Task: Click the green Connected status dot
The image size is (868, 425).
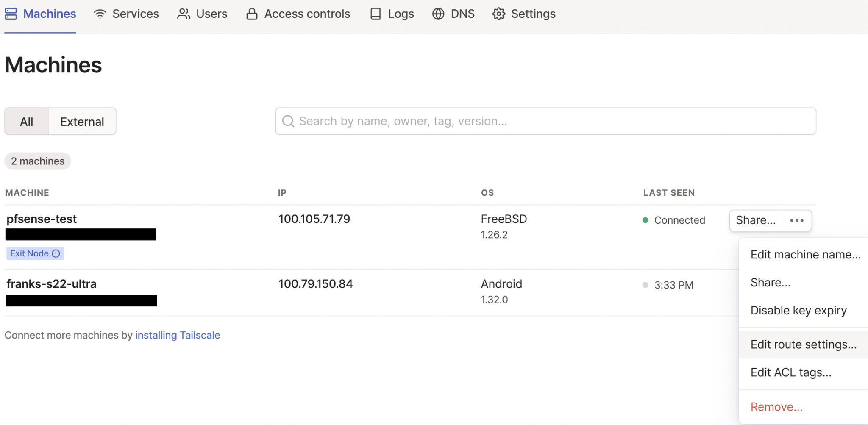Action: [x=645, y=220]
